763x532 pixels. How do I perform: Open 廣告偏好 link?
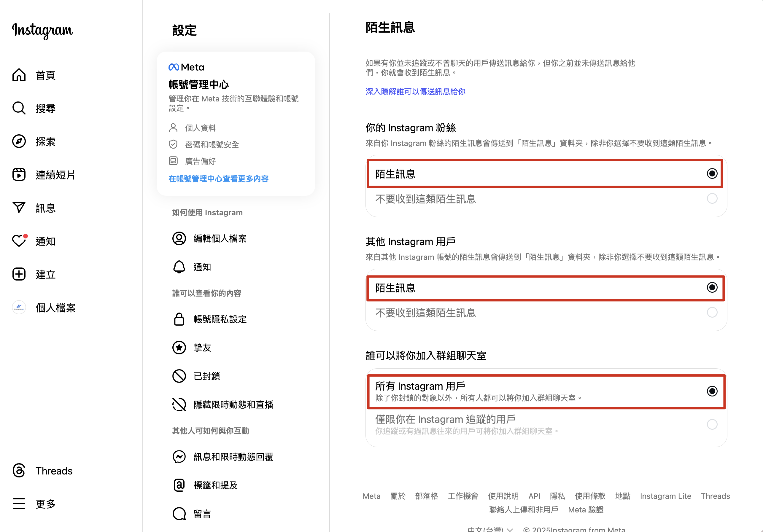[200, 161]
